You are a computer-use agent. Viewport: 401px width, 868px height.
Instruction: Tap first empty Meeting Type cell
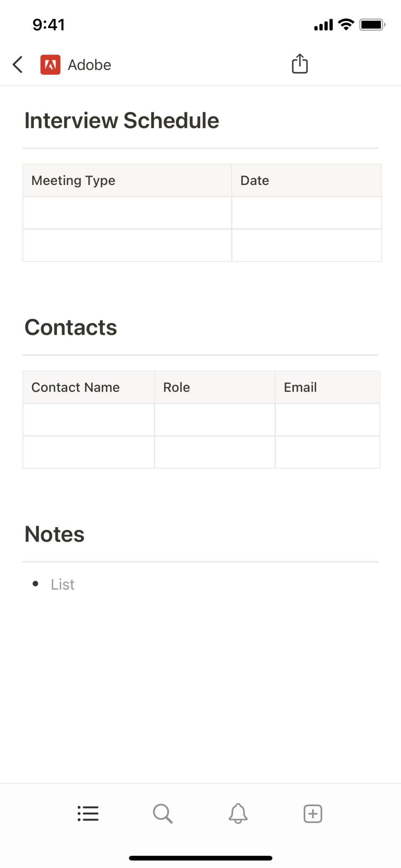[127, 213]
